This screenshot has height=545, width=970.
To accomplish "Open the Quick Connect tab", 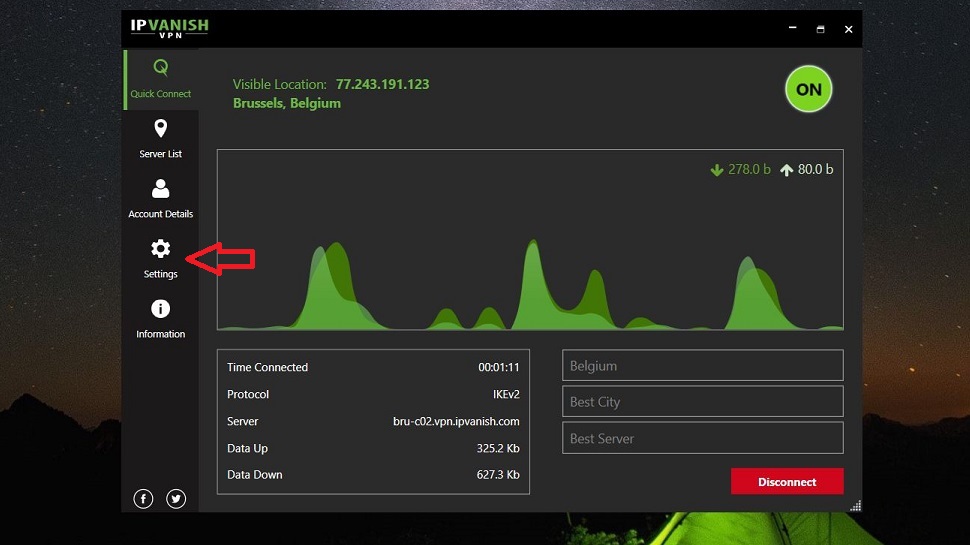I will click(161, 79).
